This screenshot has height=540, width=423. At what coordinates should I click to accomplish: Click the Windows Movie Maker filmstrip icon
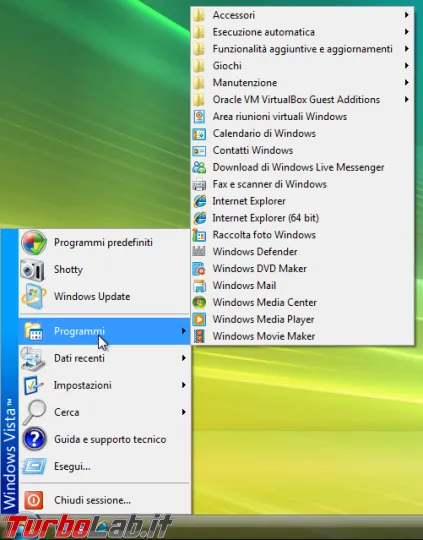[199, 336]
